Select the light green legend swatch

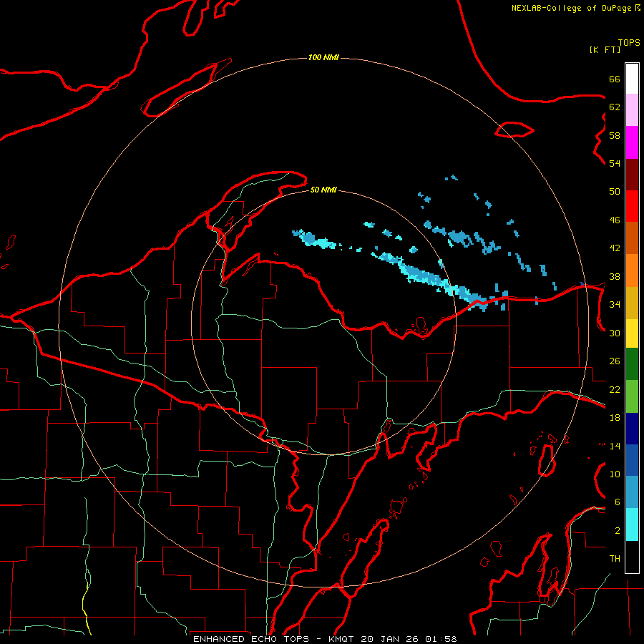(x=632, y=396)
